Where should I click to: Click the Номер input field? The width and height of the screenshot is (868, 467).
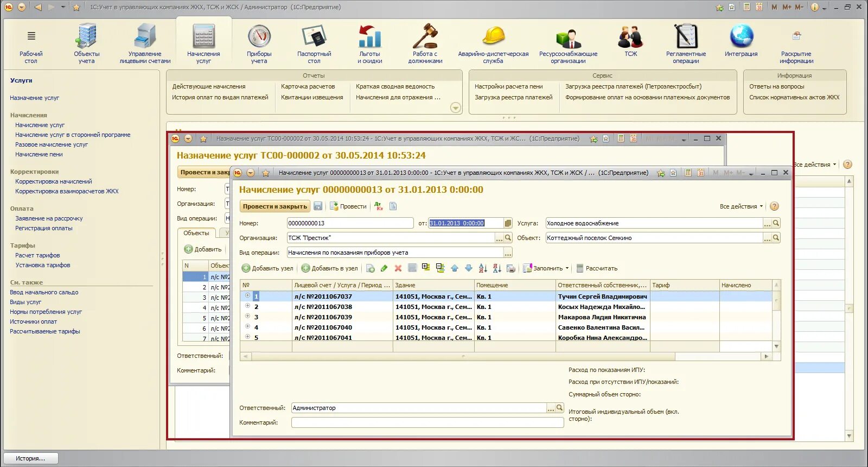350,223
